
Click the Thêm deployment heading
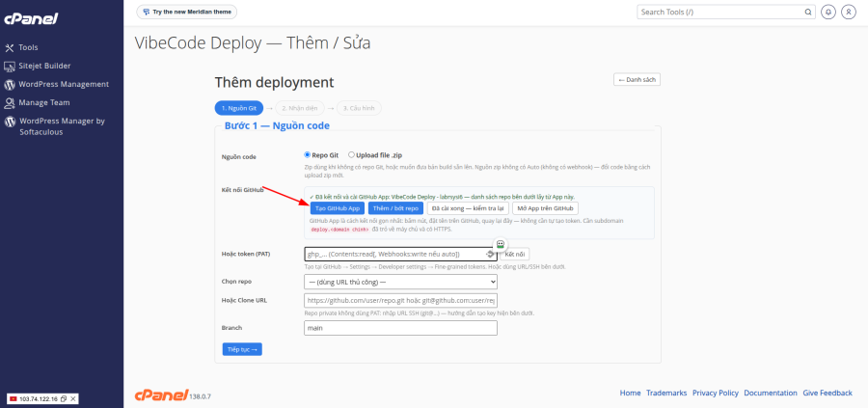pyautogui.click(x=274, y=83)
